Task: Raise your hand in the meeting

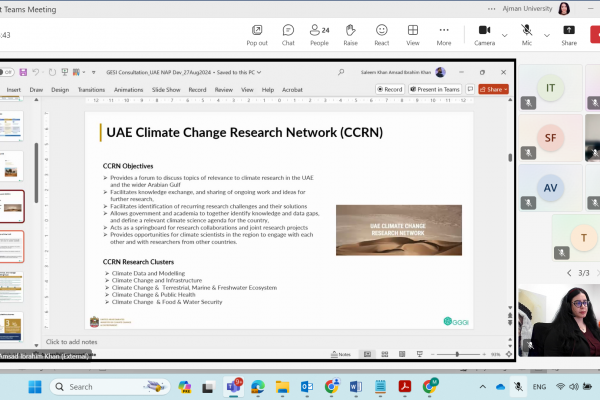Action: (x=350, y=34)
